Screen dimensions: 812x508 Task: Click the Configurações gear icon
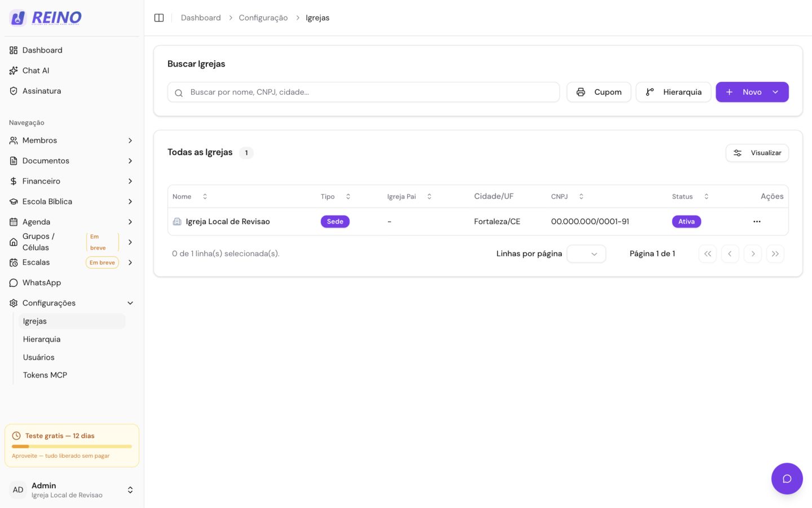tap(14, 303)
